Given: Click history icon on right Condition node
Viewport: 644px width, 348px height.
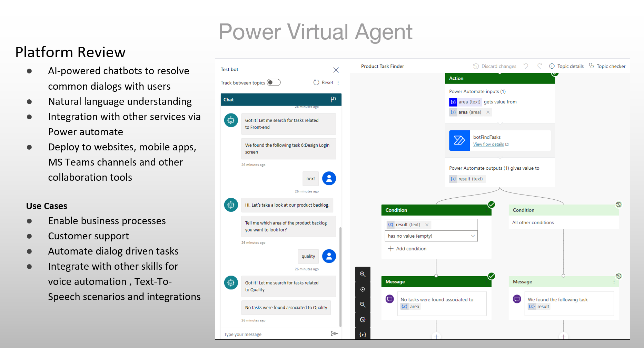Looking at the screenshot, I should (619, 205).
